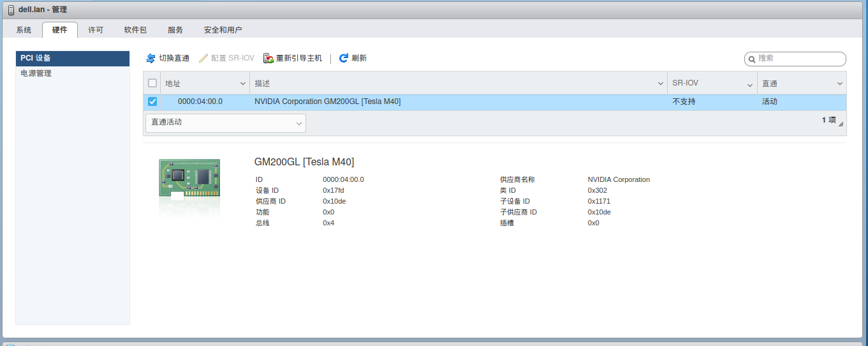Screen dimensions: 868x346
Task: Uncheck the 0000:04:00.0 device checkbox
Action: [x=152, y=102]
